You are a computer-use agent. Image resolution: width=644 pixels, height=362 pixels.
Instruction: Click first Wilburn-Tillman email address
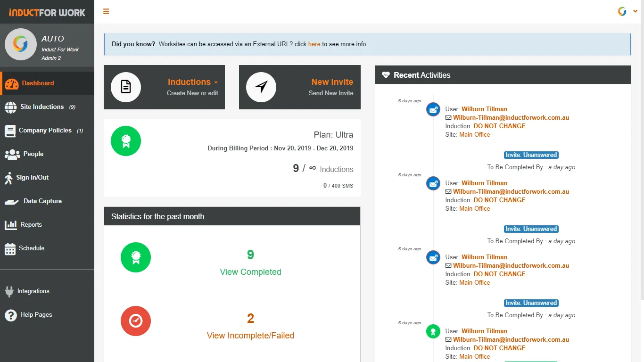coord(511,118)
